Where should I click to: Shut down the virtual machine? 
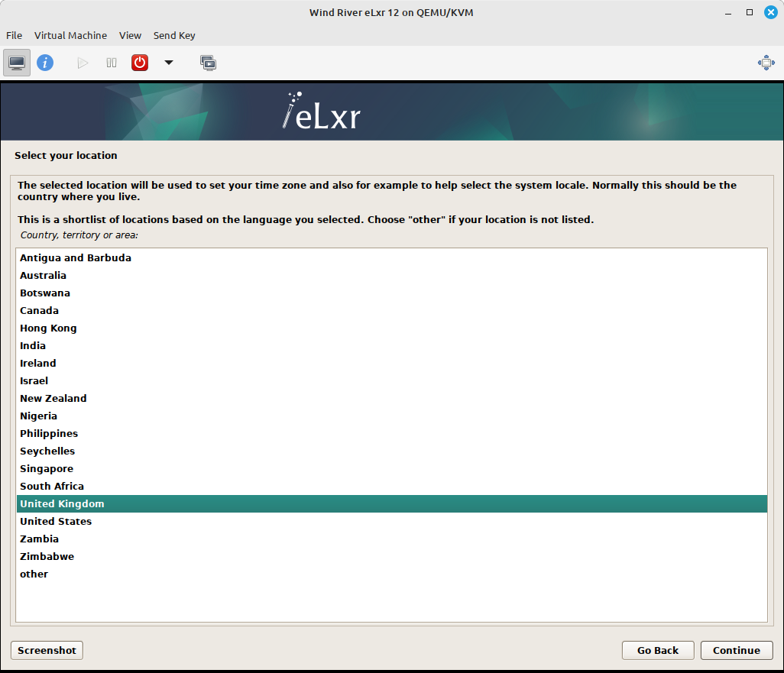pos(139,63)
